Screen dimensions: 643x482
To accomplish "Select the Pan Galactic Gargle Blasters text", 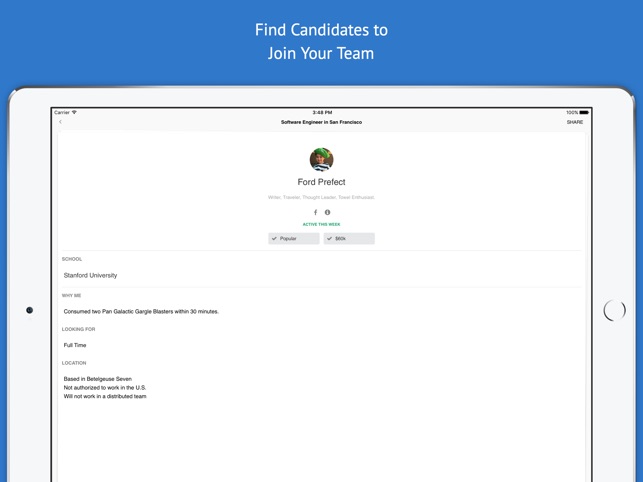I will pyautogui.click(x=141, y=311).
